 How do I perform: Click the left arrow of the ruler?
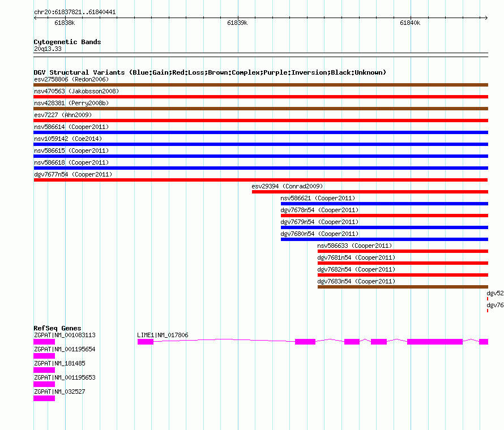(35, 18)
